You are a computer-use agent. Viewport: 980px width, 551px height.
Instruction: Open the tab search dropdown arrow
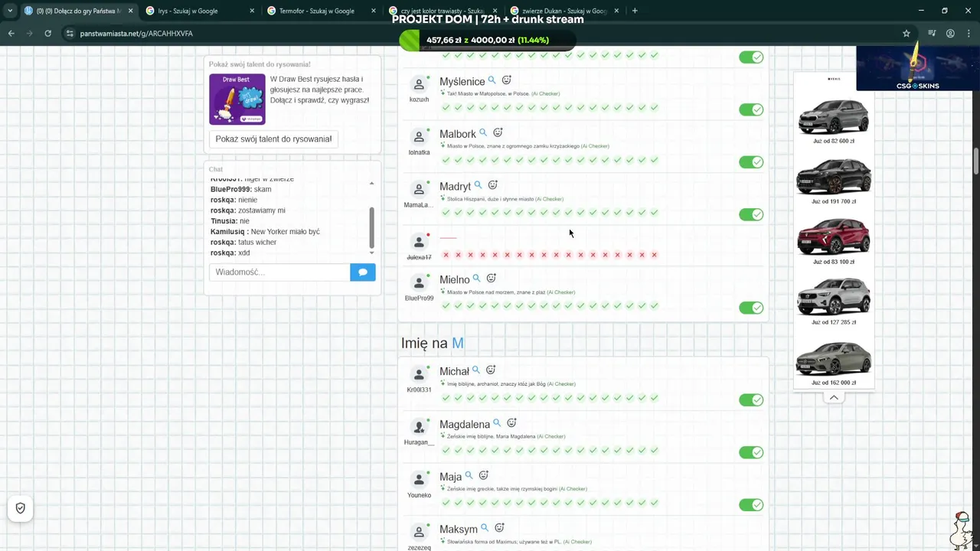coord(10,11)
